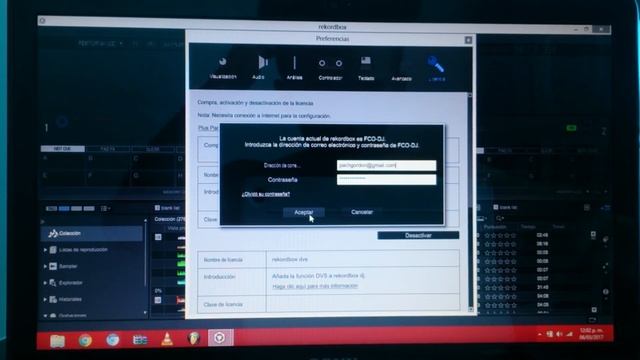This screenshot has height=360, width=640.
Task: Click the taskbar clock
Action: pyautogui.click(x=592, y=333)
